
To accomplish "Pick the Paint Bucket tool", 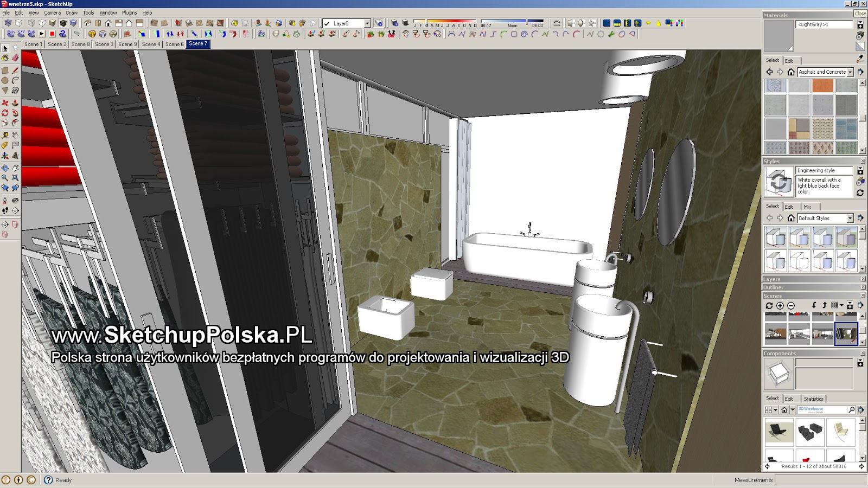I will [5, 58].
